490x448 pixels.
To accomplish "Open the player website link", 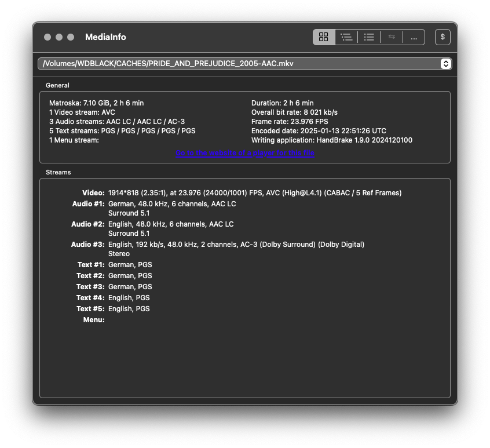I will pos(245,154).
